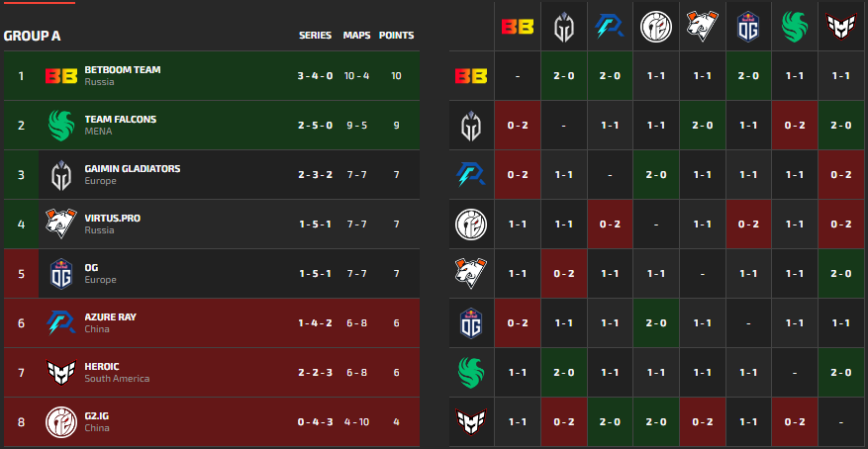The height and width of the screenshot is (449, 868).
Task: Open Gaimin Gladiators logo in standings row 3
Action: tap(61, 175)
